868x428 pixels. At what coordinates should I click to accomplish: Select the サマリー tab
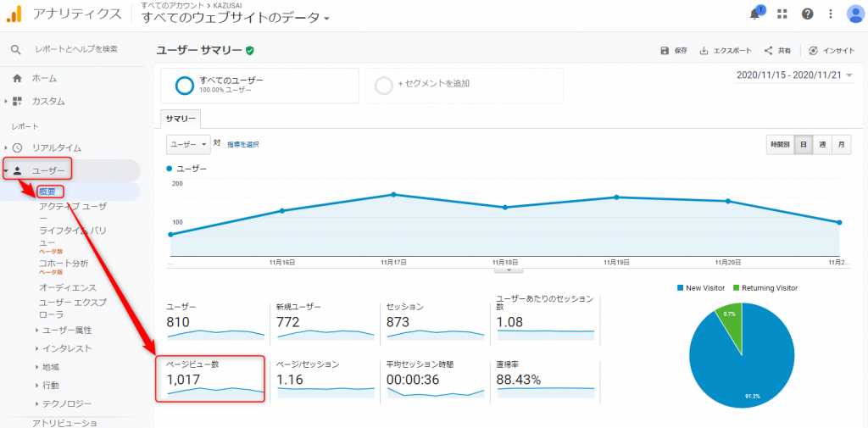pyautogui.click(x=181, y=119)
